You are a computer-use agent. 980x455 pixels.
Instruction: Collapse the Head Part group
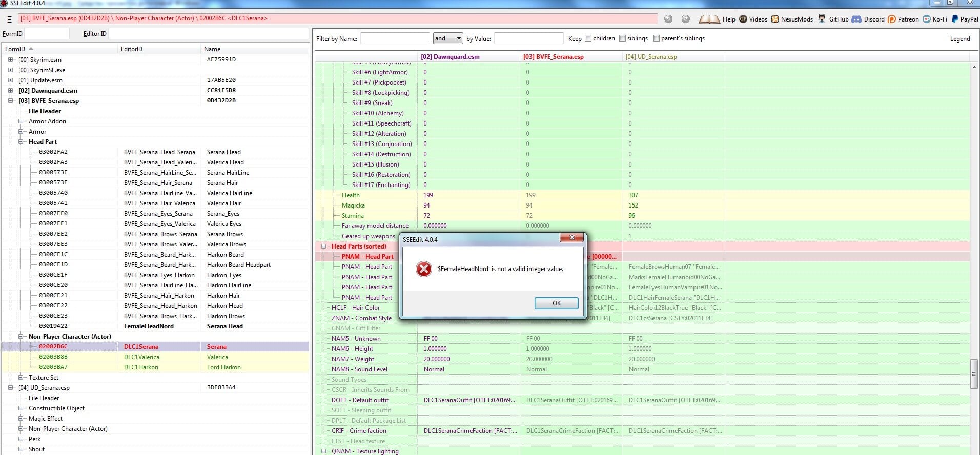coord(21,142)
